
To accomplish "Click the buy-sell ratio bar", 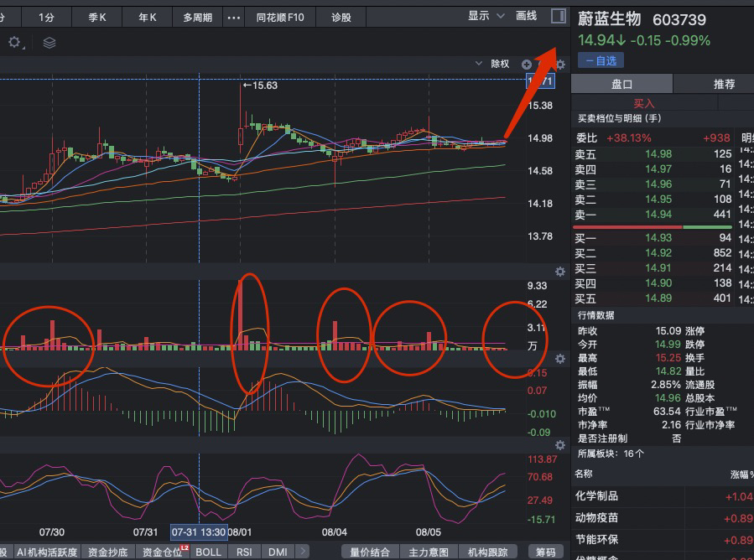I will click(652, 226).
